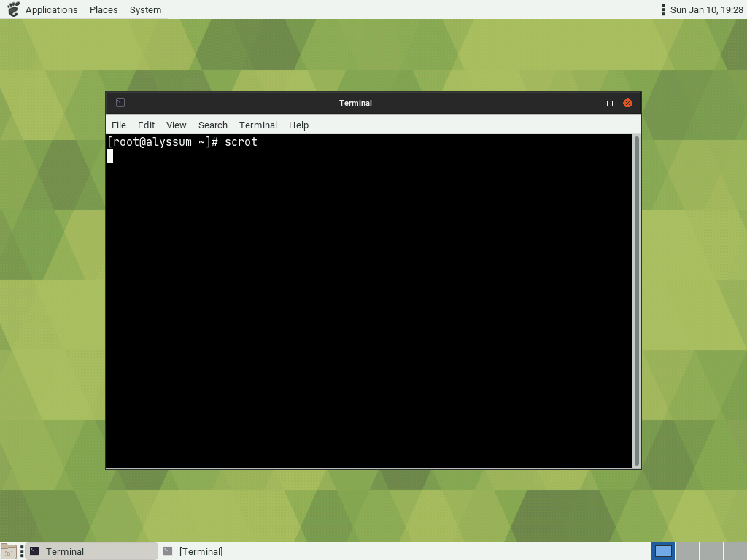Click the [root@alyssum ~]# prompt text
Viewport: 747px width, 560px height.
pos(163,142)
